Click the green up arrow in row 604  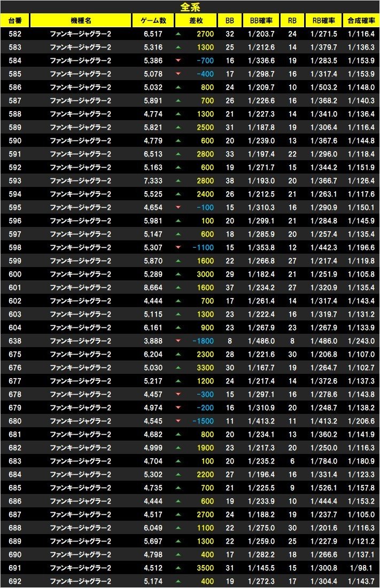[x=178, y=328]
